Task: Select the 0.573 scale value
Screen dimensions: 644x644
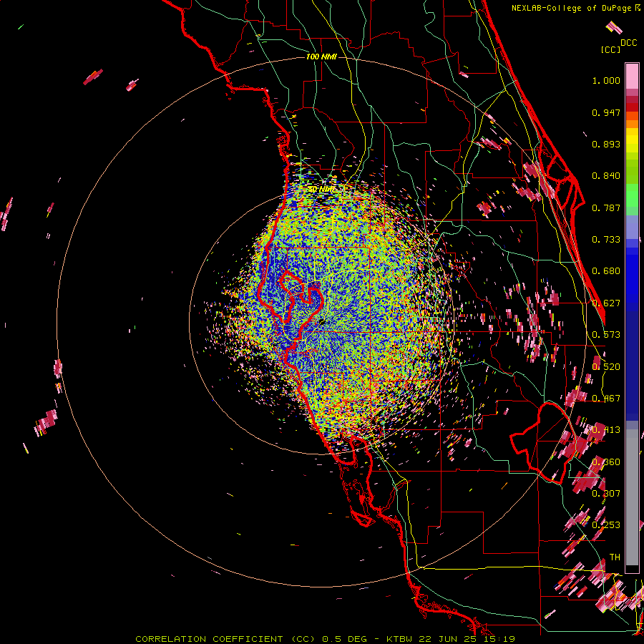Action: (606, 335)
